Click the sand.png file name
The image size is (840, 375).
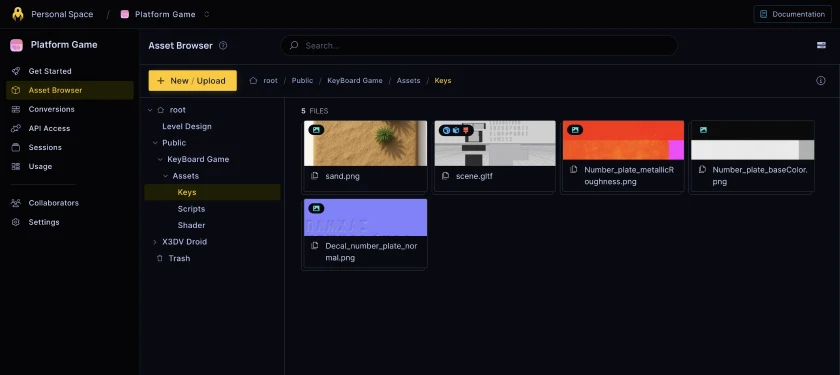(342, 176)
